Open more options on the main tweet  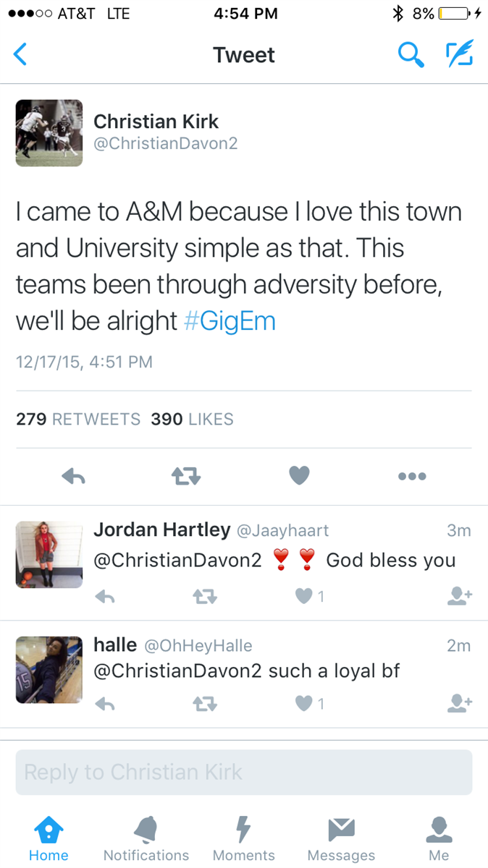412,476
